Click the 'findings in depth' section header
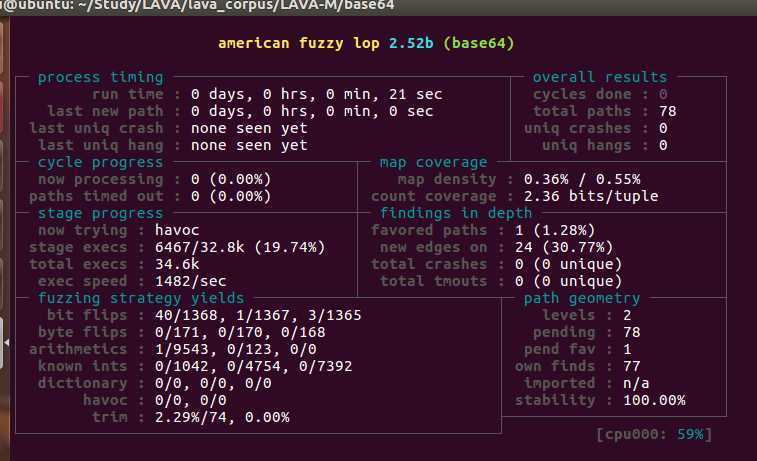The image size is (757, 461). (x=456, y=213)
